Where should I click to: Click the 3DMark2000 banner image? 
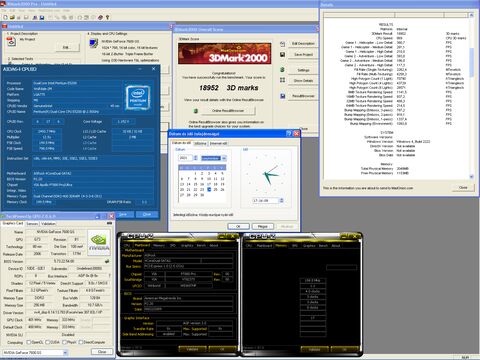coord(224,54)
